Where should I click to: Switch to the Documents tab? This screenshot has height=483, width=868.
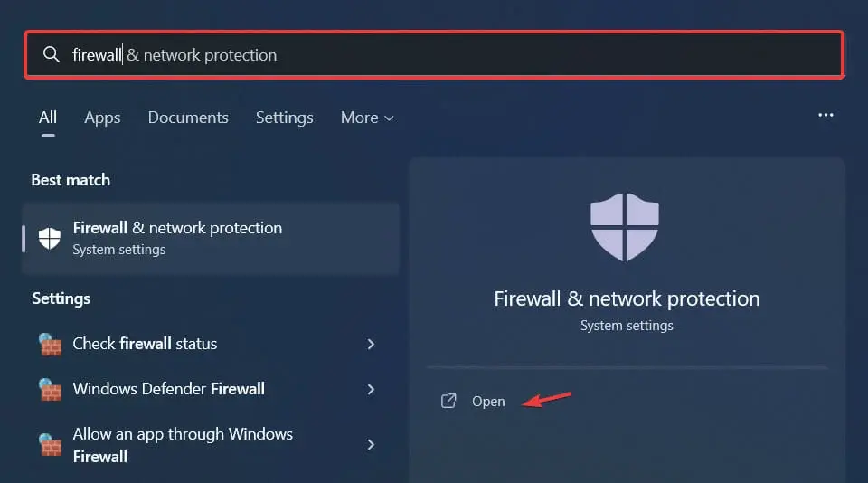click(x=188, y=118)
